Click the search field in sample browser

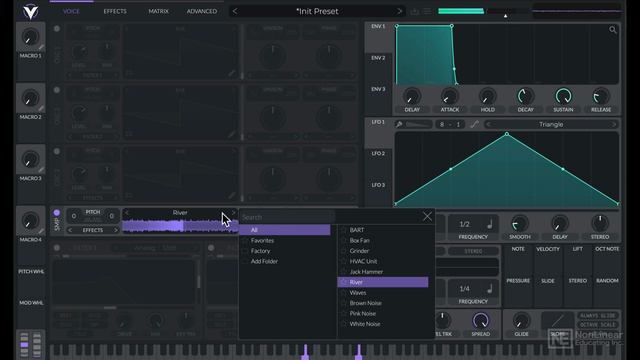click(x=288, y=217)
